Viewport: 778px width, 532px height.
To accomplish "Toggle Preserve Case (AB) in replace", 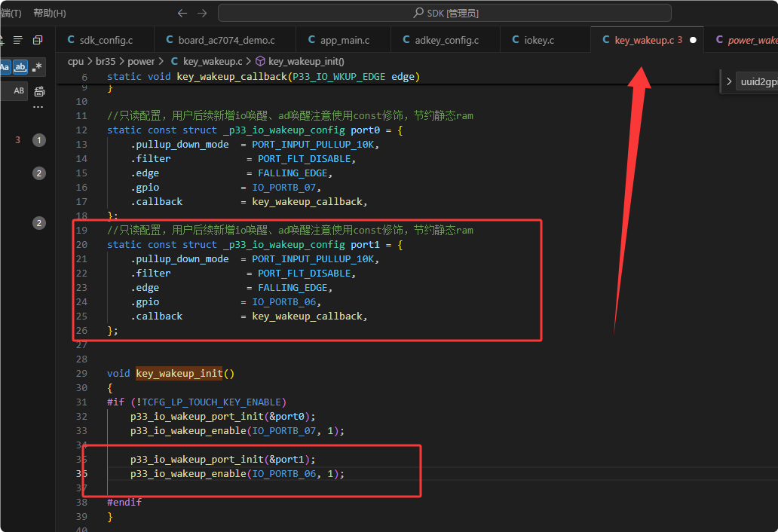I will tap(19, 90).
